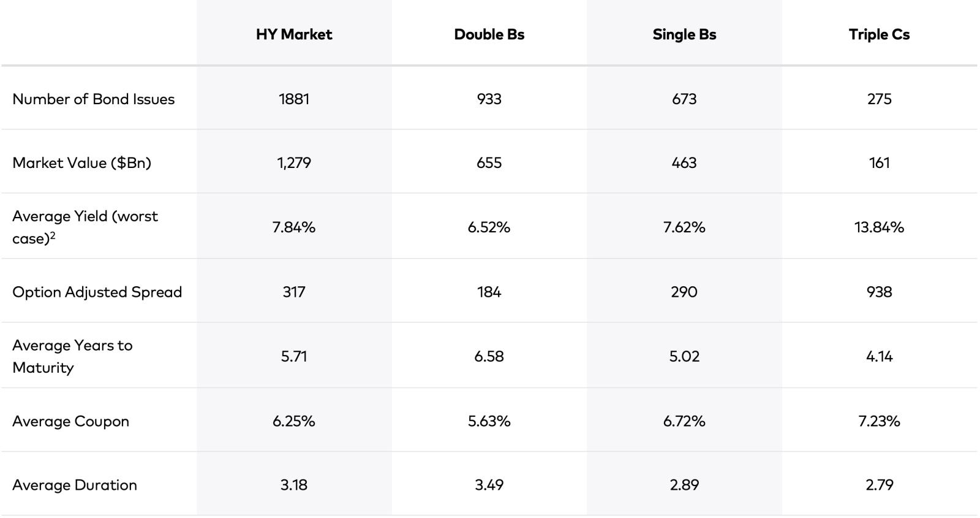Select the 1,279 market value cell

point(294,163)
